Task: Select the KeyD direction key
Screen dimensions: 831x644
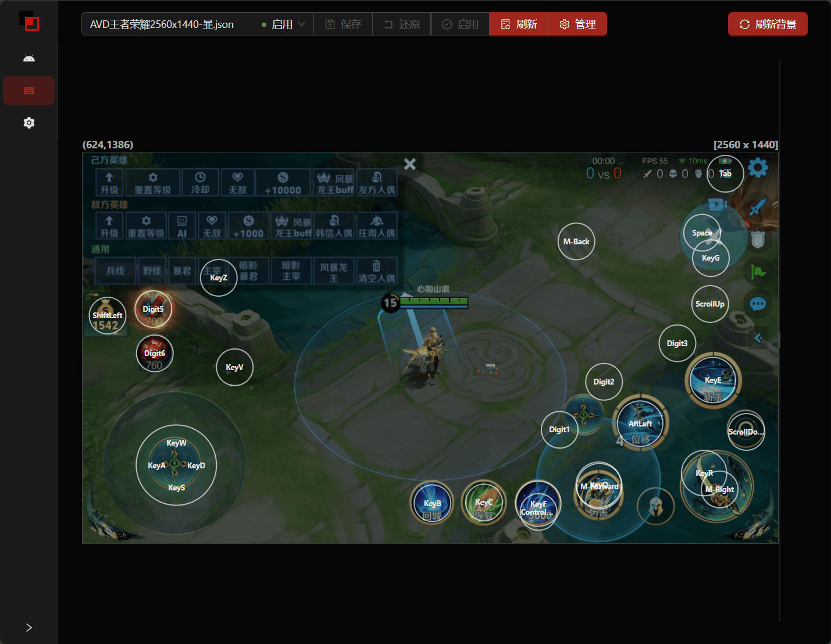Action: coord(196,465)
